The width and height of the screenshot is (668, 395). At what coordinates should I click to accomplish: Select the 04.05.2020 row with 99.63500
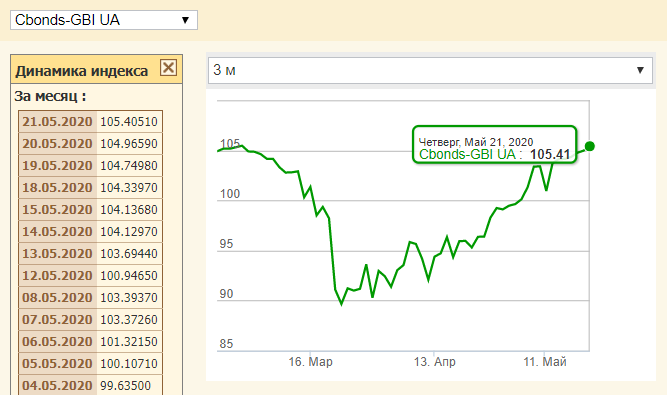(x=90, y=385)
